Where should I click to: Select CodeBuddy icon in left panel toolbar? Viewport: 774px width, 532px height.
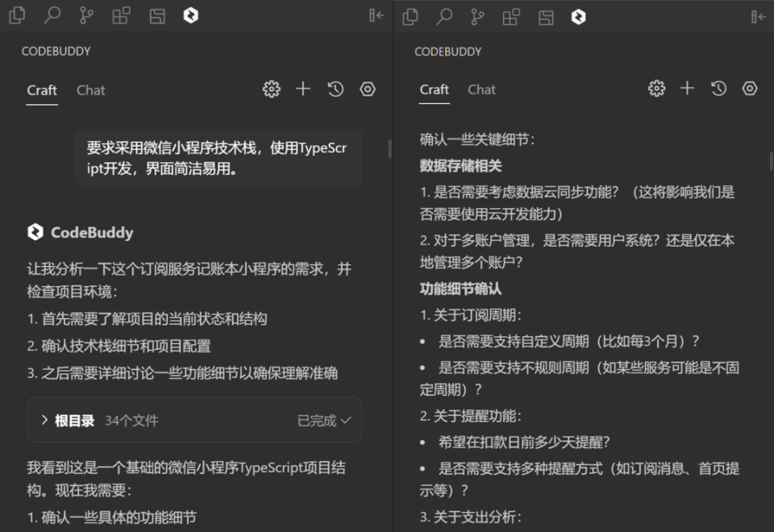[x=191, y=16]
